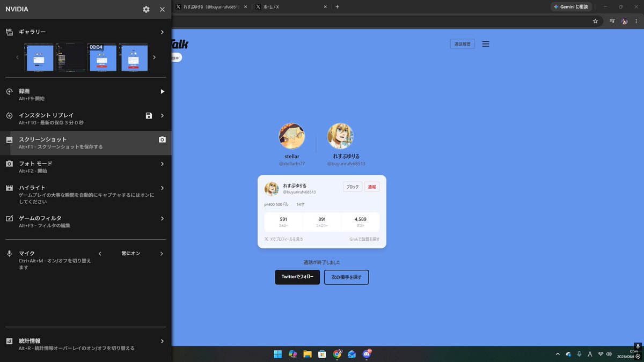Click the Gemini に相談 button
This screenshot has width=644, height=362.
click(570, 7)
